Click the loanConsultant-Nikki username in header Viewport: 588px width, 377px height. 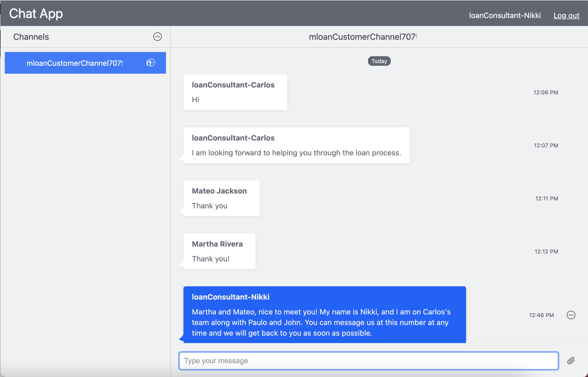tap(505, 15)
